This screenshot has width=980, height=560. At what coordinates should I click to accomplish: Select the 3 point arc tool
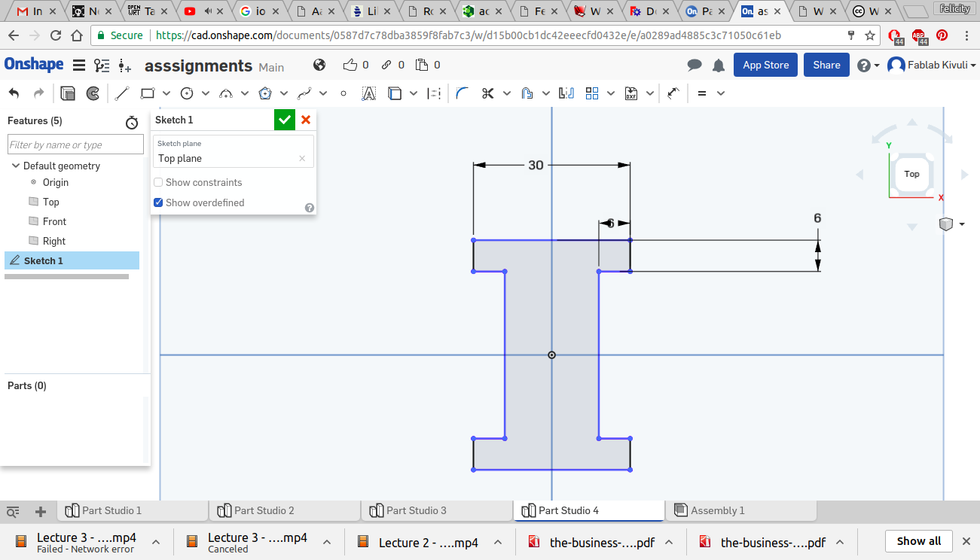(226, 93)
